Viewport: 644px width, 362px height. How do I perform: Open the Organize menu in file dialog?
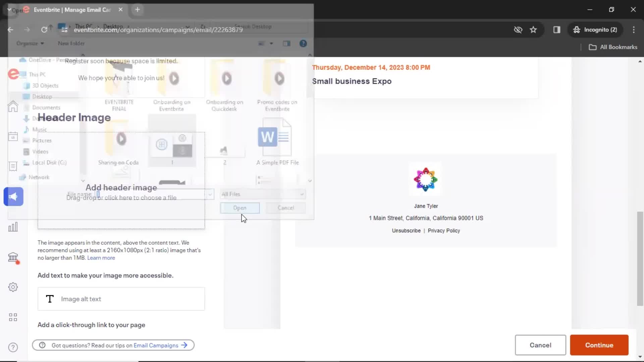tap(30, 43)
